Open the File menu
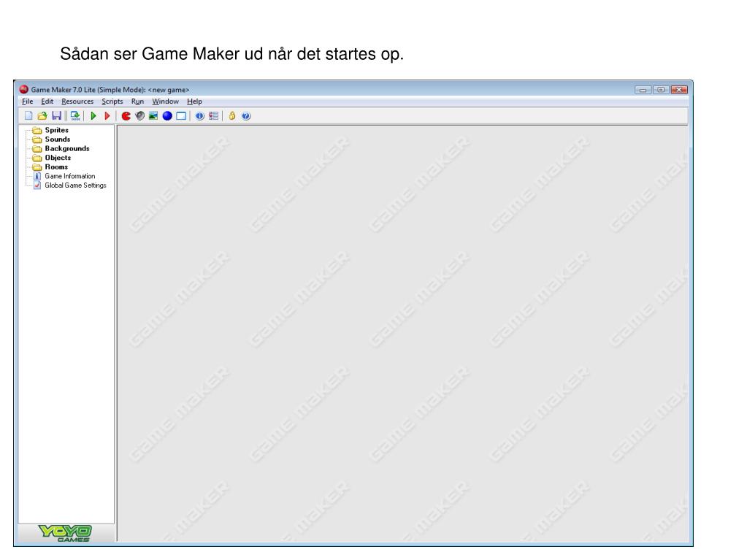 point(28,101)
